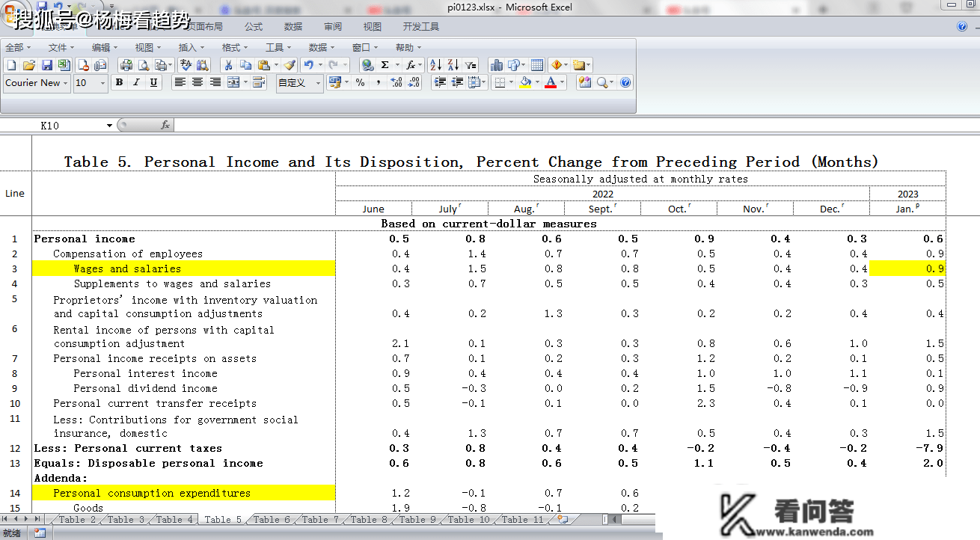The width and height of the screenshot is (980, 540).
Task: Select the Wages and salaries cell
Action: (x=183, y=269)
